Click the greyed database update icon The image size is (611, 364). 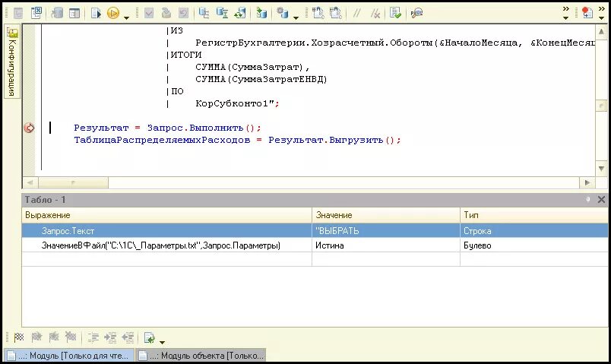pyautogui.click(x=57, y=13)
